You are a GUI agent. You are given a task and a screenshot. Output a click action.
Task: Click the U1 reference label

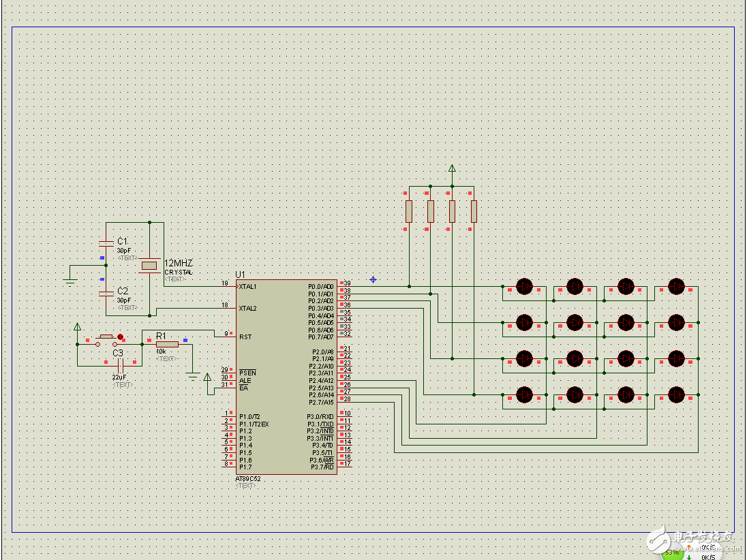point(240,275)
